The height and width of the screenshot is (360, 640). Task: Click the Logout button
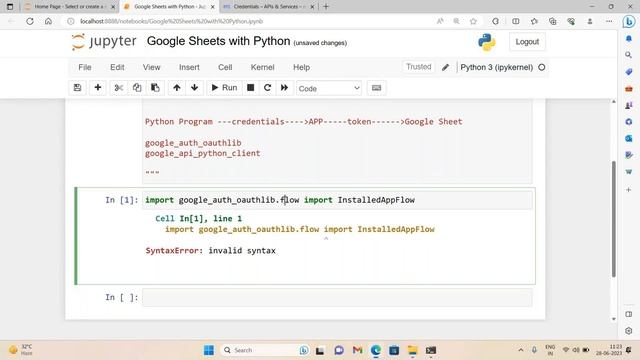pos(527,42)
